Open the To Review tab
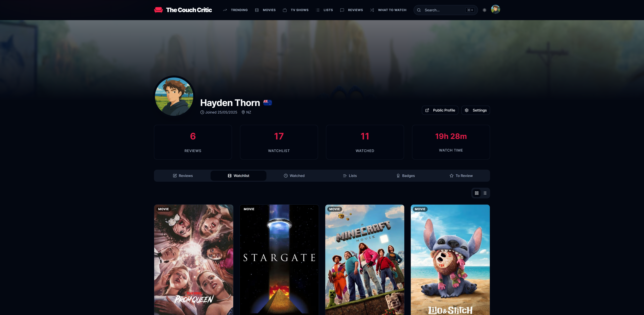 click(x=461, y=176)
